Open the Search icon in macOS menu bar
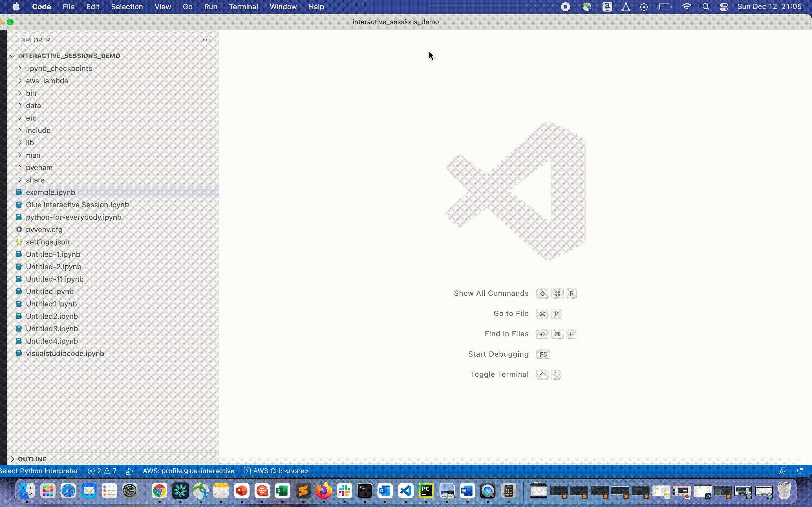This screenshot has width=812, height=507. pyautogui.click(x=706, y=6)
